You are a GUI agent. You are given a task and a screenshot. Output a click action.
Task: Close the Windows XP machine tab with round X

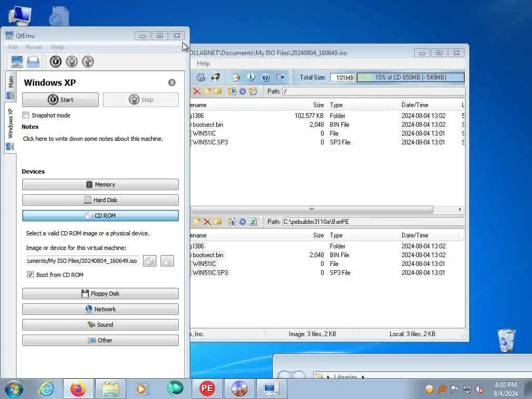coord(172,83)
